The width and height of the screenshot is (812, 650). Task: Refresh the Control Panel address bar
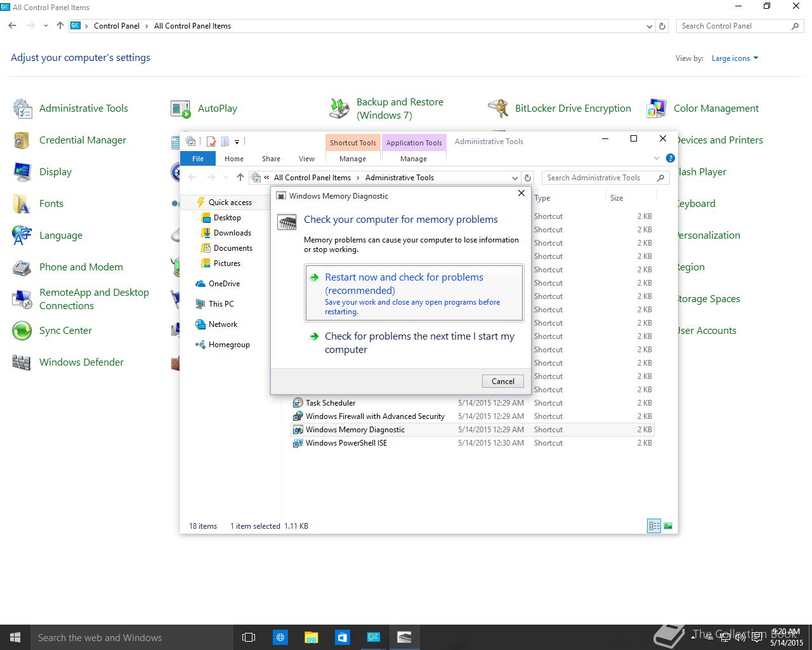662,26
